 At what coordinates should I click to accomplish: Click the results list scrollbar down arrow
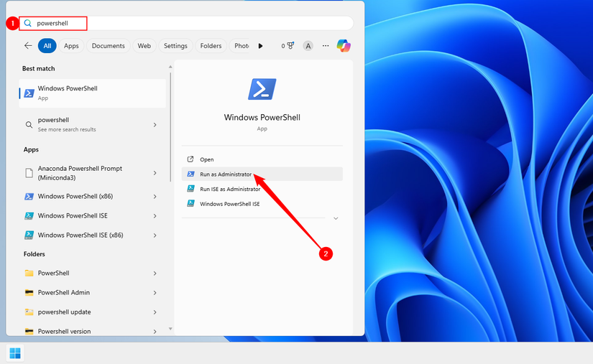170,329
